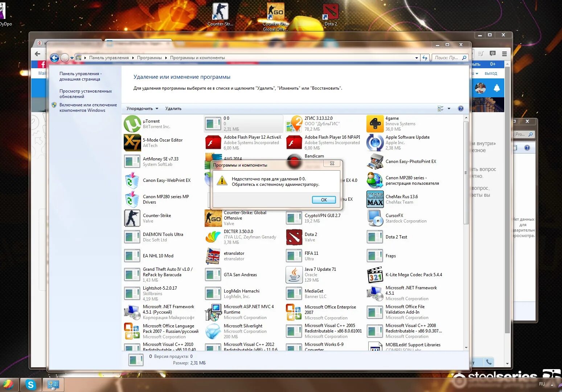The height and width of the screenshot is (392, 562).
Task: Select the CheMax Rus 13.6 icon
Action: pyautogui.click(x=375, y=199)
